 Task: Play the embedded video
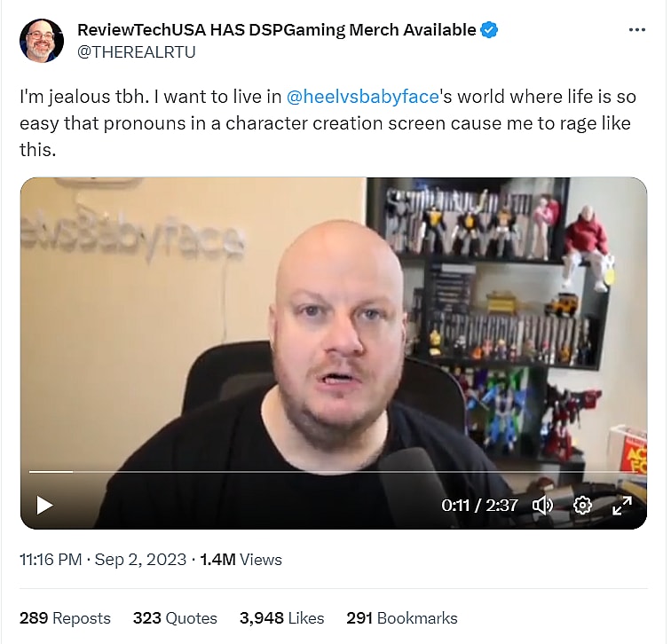[44, 506]
